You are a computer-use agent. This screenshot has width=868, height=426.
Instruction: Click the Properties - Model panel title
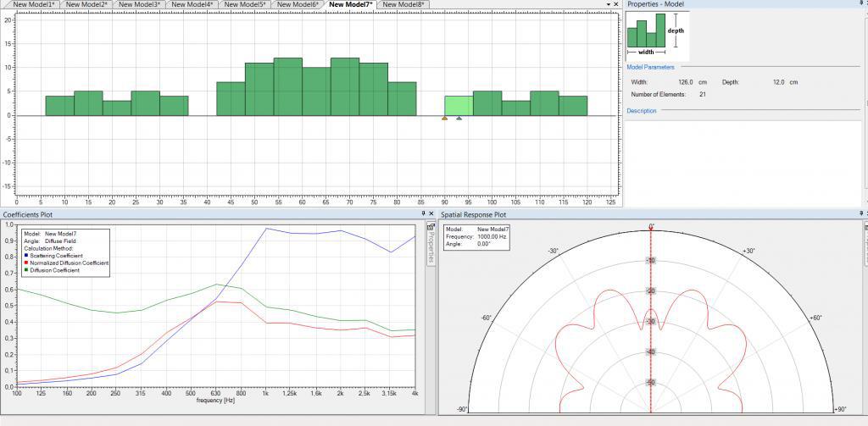655,4
